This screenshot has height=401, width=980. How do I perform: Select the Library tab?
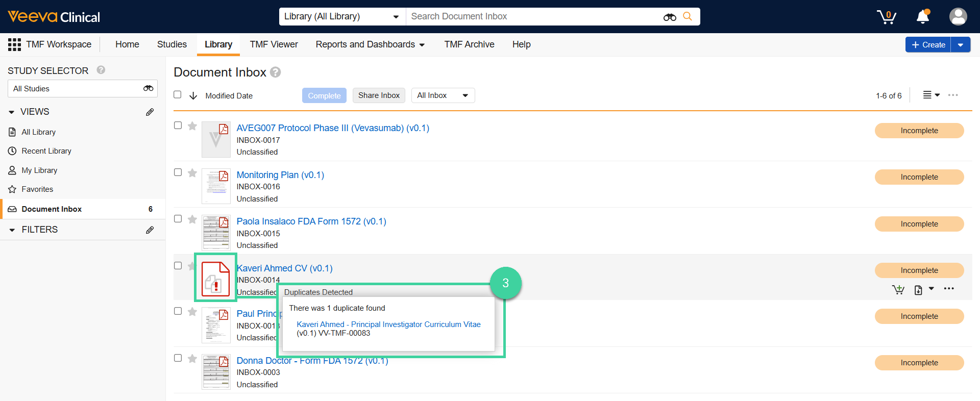coord(218,44)
